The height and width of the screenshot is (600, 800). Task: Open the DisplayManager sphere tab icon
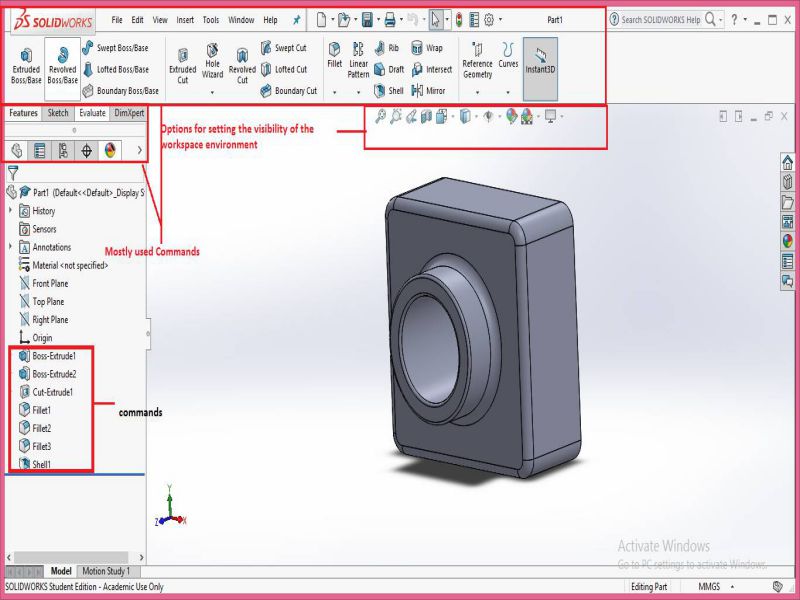click(x=110, y=151)
